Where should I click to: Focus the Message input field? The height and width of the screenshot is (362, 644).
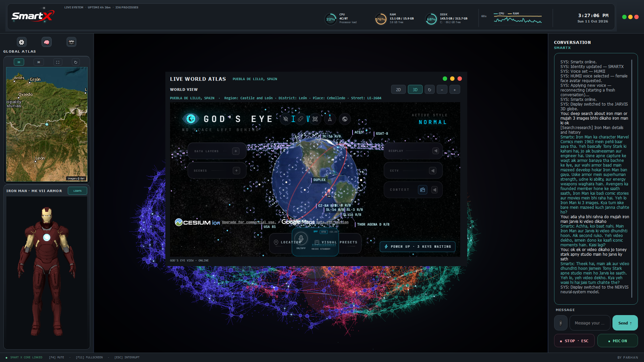(x=590, y=323)
